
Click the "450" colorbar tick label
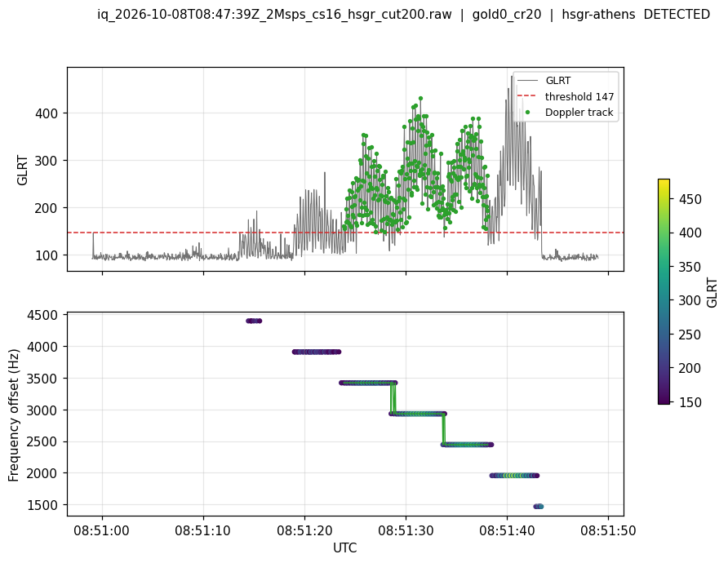(690, 199)
